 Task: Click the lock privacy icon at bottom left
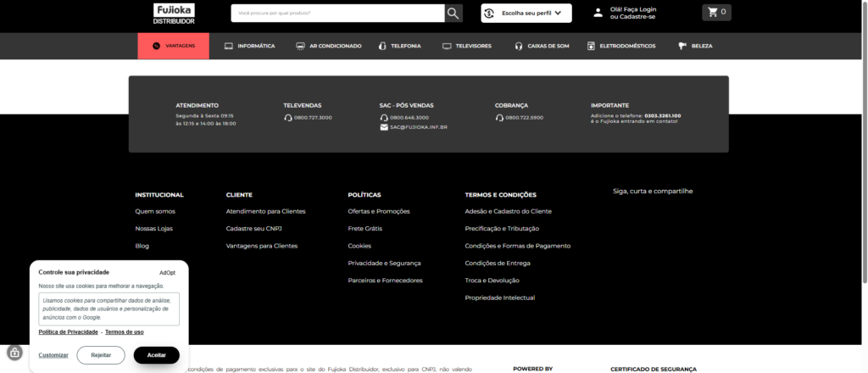(x=14, y=353)
